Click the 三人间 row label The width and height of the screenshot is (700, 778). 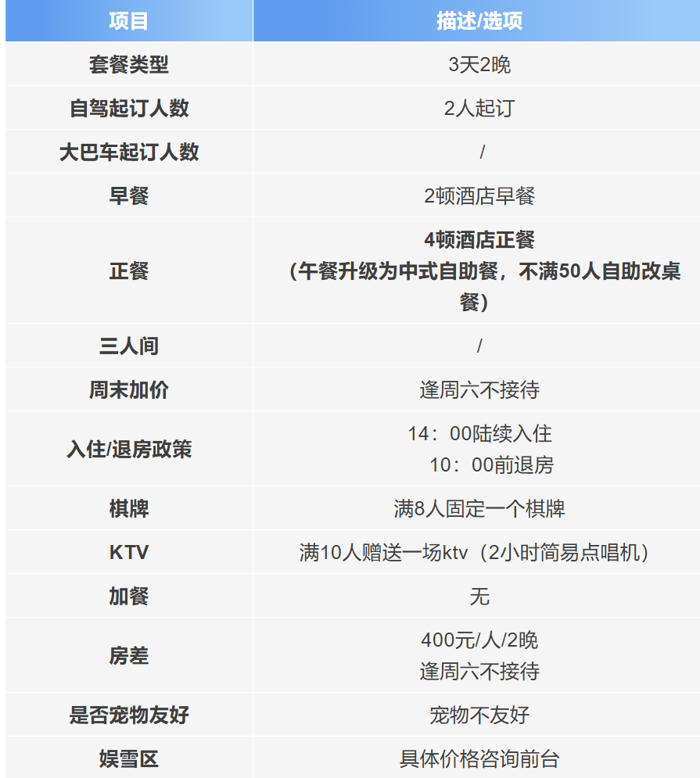click(x=128, y=346)
